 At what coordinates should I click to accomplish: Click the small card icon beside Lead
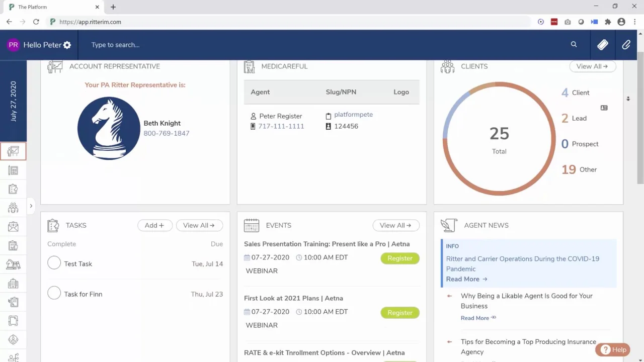pyautogui.click(x=604, y=108)
